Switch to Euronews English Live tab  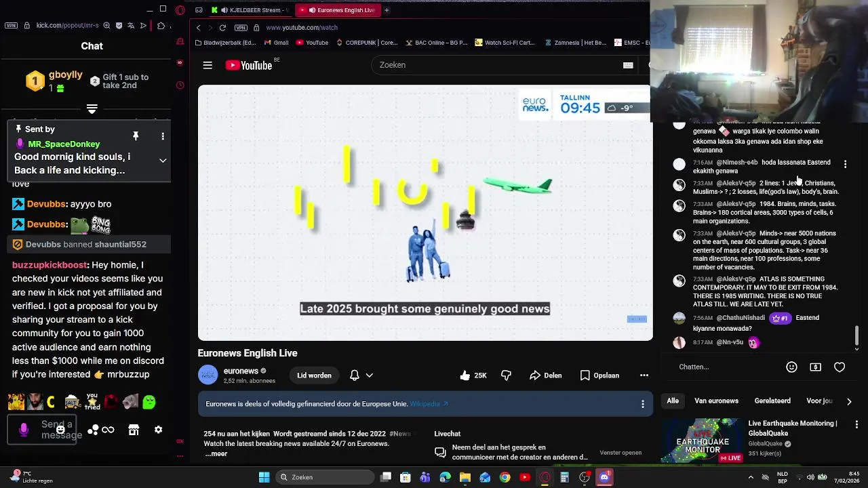coord(338,10)
